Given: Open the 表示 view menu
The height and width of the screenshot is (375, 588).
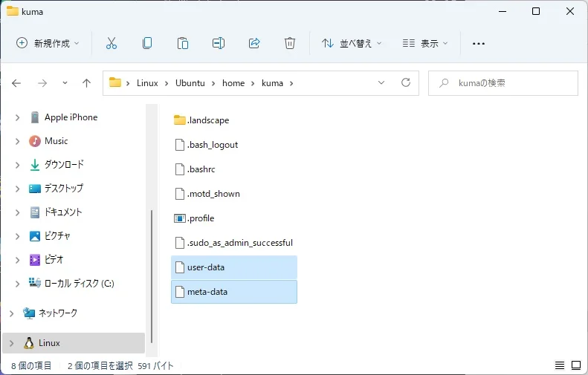Looking at the screenshot, I should (x=425, y=43).
